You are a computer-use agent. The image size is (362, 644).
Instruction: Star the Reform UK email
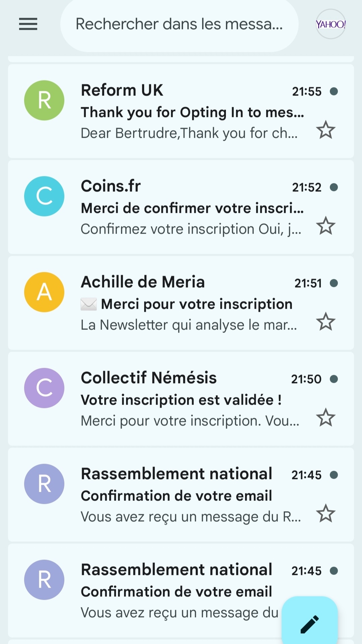point(326,130)
